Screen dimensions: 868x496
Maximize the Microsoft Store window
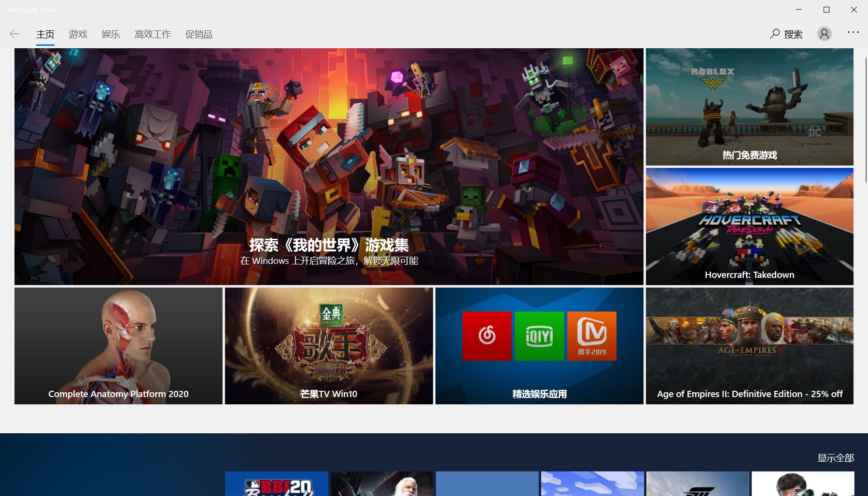point(826,10)
